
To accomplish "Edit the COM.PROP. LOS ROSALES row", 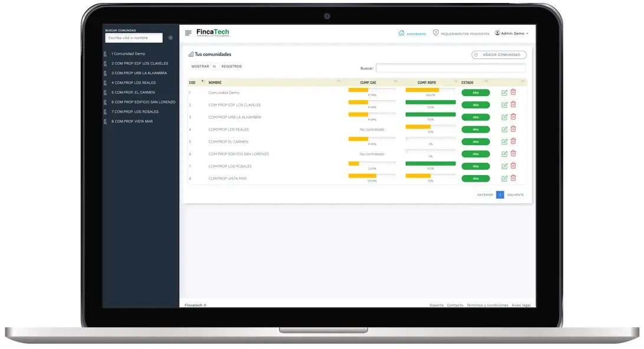I will pyautogui.click(x=504, y=166).
